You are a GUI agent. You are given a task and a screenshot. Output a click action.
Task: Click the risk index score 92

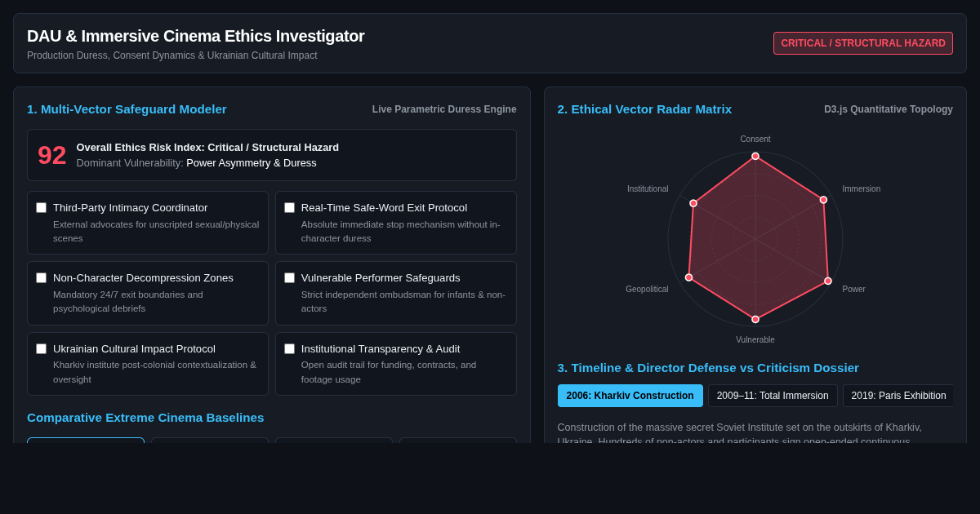coord(52,155)
